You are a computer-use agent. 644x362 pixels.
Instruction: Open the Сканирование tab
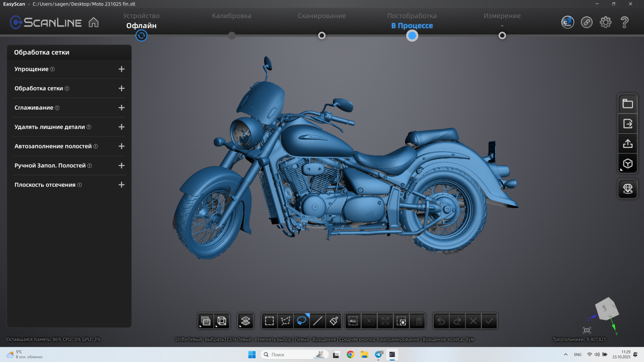[x=322, y=16]
